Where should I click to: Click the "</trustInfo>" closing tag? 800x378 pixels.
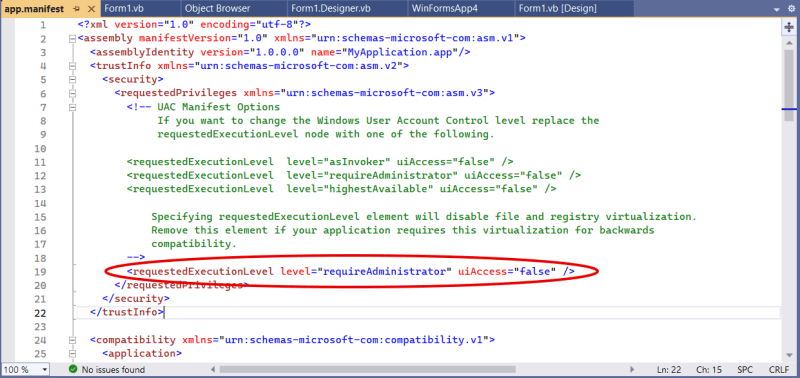click(x=127, y=313)
